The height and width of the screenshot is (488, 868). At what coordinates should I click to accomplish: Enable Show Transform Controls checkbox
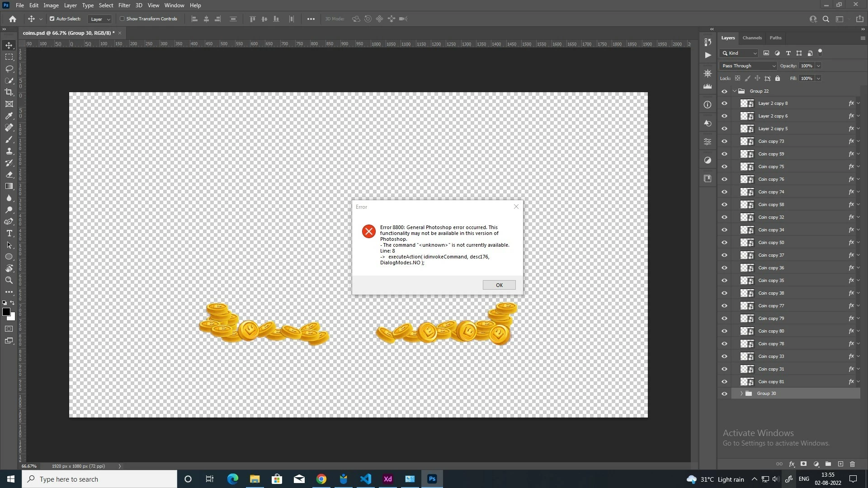(122, 19)
